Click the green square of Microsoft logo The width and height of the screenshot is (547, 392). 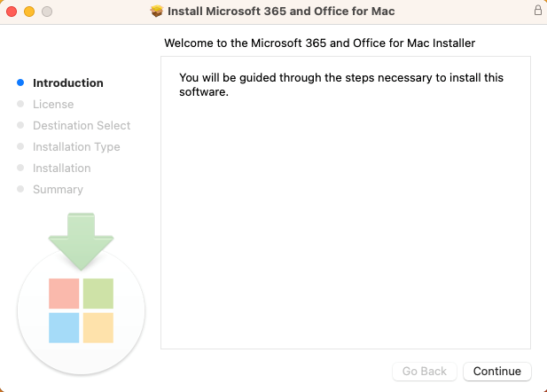point(98,294)
